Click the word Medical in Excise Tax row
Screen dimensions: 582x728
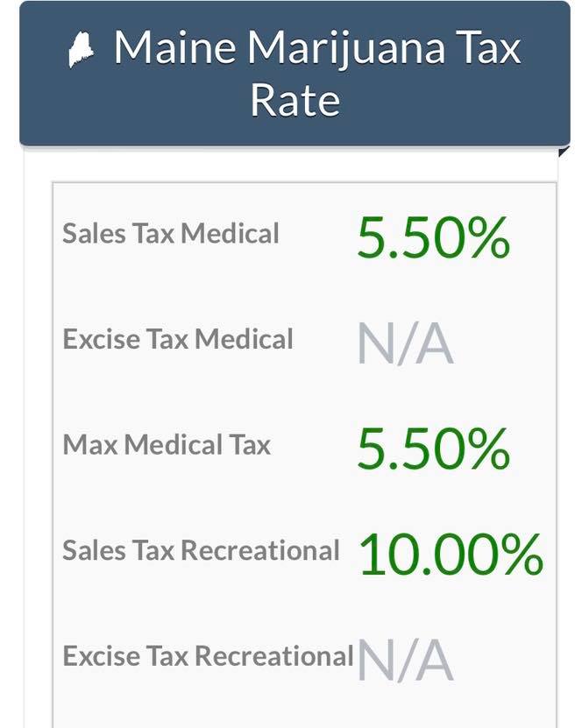click(x=244, y=339)
